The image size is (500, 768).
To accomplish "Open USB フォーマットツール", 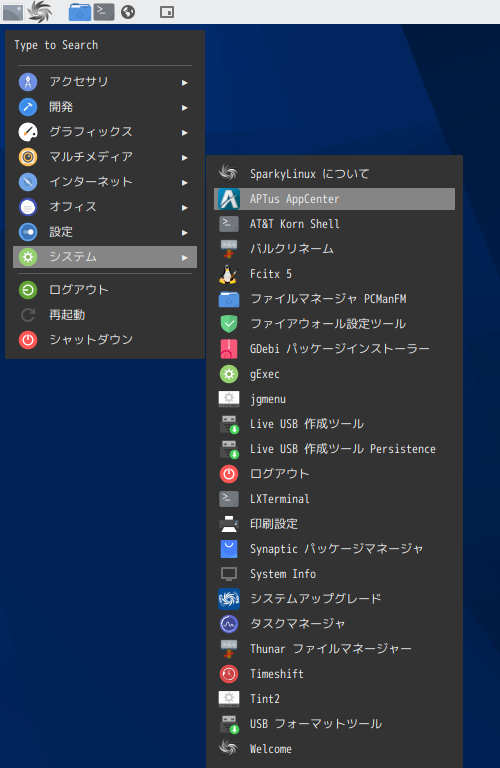I will pyautogui.click(x=334, y=723).
